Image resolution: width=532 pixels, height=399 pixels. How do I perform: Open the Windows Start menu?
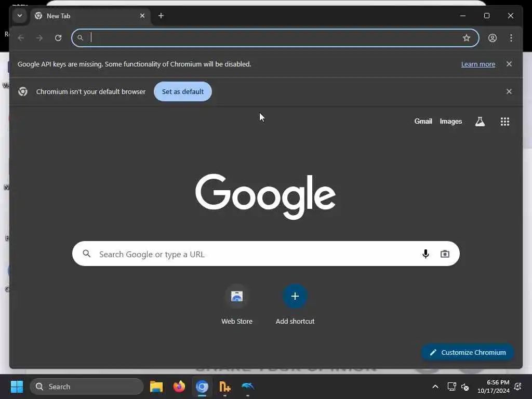17,387
